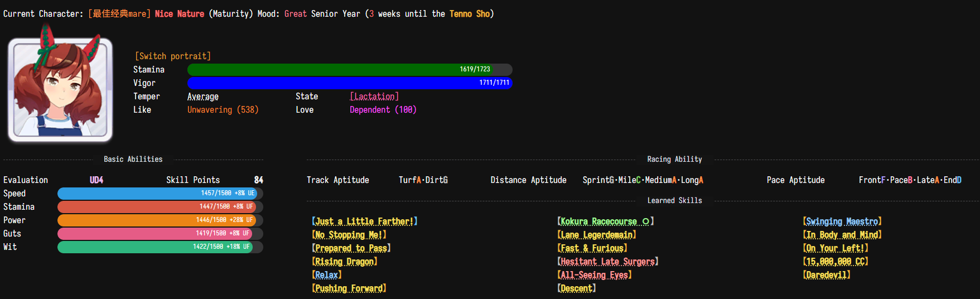This screenshot has height=299, width=980.
Task: Select the Lane Legerdemain skill
Action: 597,235
